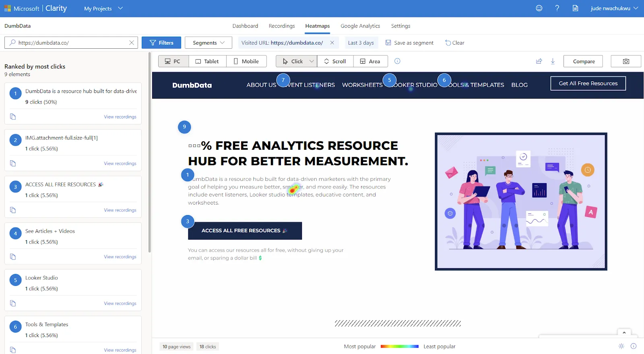Screen dimensions: 644x354
Task: Copy icon in IMG.attachment-full card
Action: [13, 164]
